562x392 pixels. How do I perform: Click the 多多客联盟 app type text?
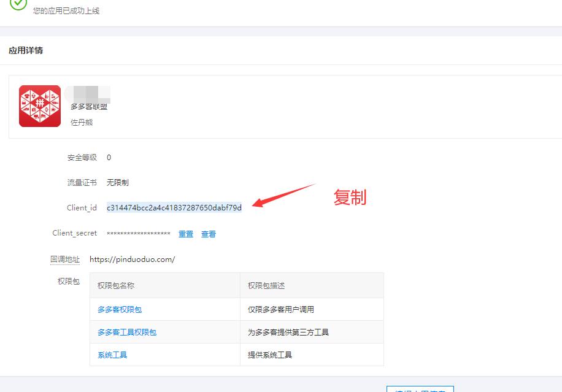(x=89, y=107)
